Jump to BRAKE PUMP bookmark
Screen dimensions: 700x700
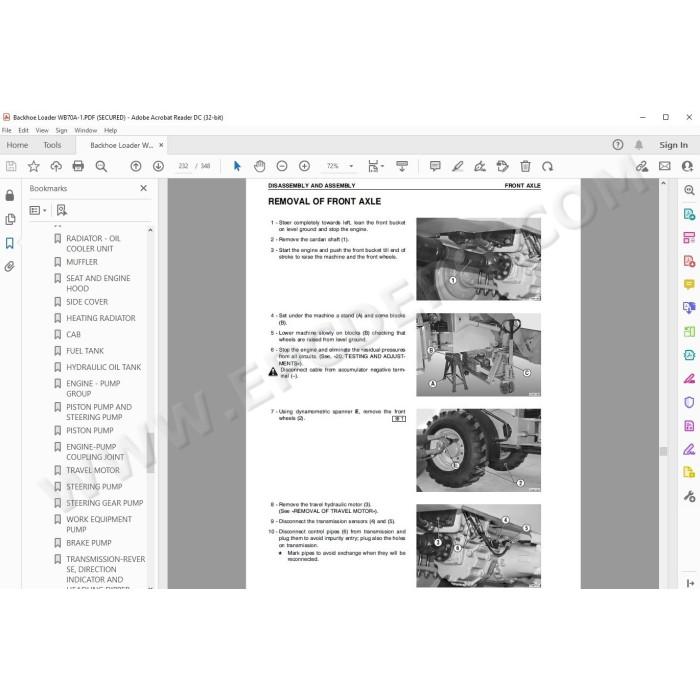(89, 543)
